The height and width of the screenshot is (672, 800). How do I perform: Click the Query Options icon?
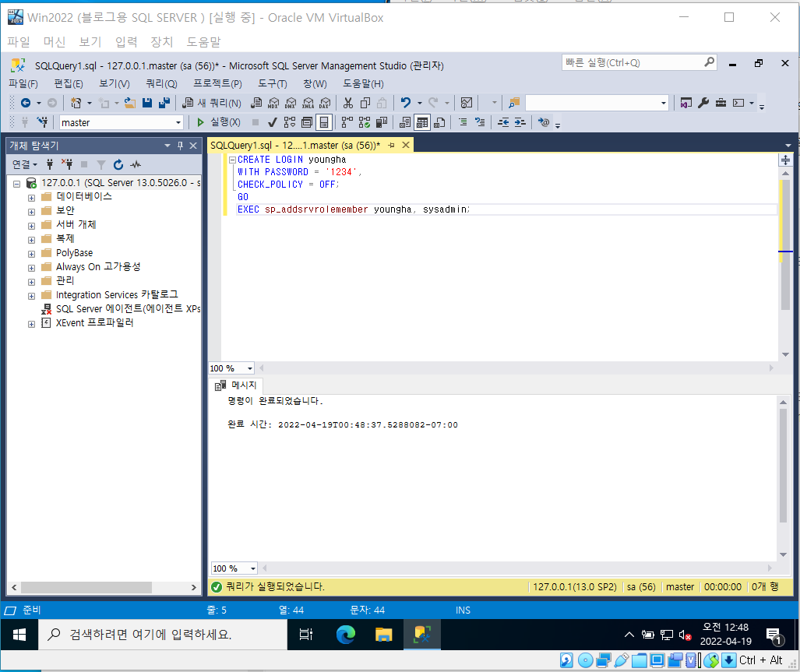point(307,122)
